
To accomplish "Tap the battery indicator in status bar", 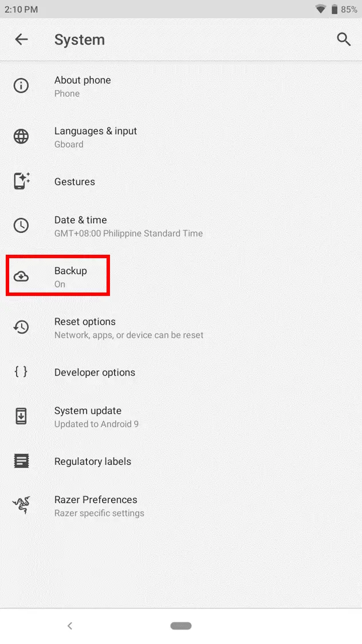I will (335, 9).
